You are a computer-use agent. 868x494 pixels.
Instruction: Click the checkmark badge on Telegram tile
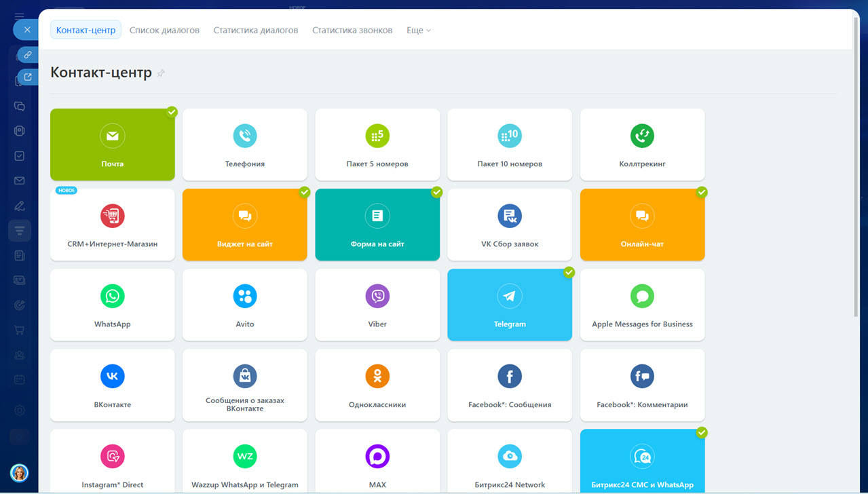click(x=569, y=272)
